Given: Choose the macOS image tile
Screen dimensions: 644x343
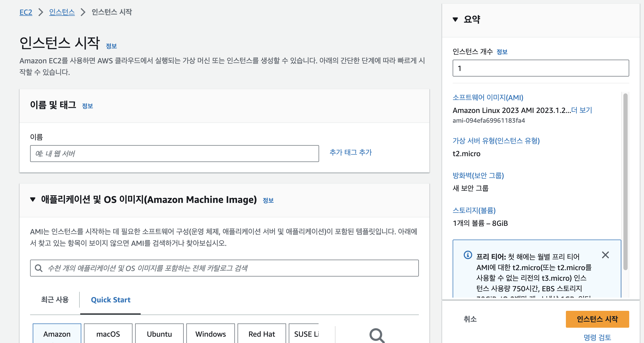Looking at the screenshot, I should point(108,334).
